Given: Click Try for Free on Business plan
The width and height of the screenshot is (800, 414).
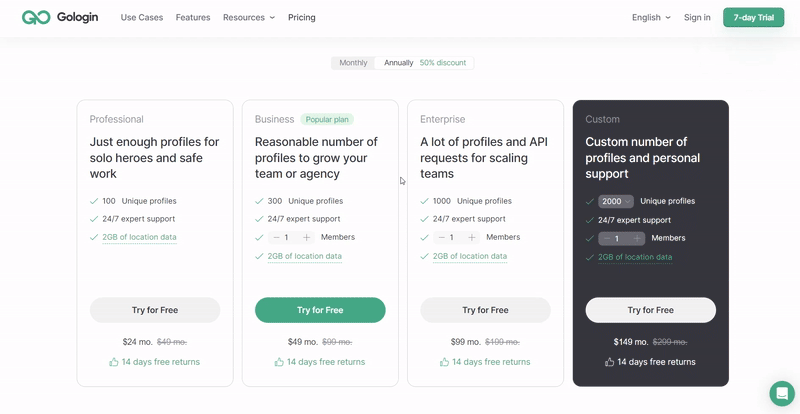Looking at the screenshot, I should pyautogui.click(x=320, y=310).
